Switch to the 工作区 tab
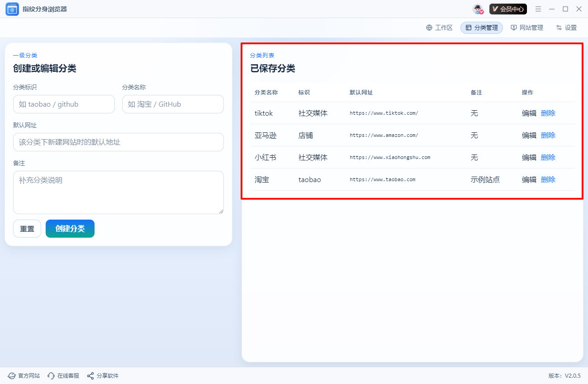The image size is (588, 384). pyautogui.click(x=439, y=28)
